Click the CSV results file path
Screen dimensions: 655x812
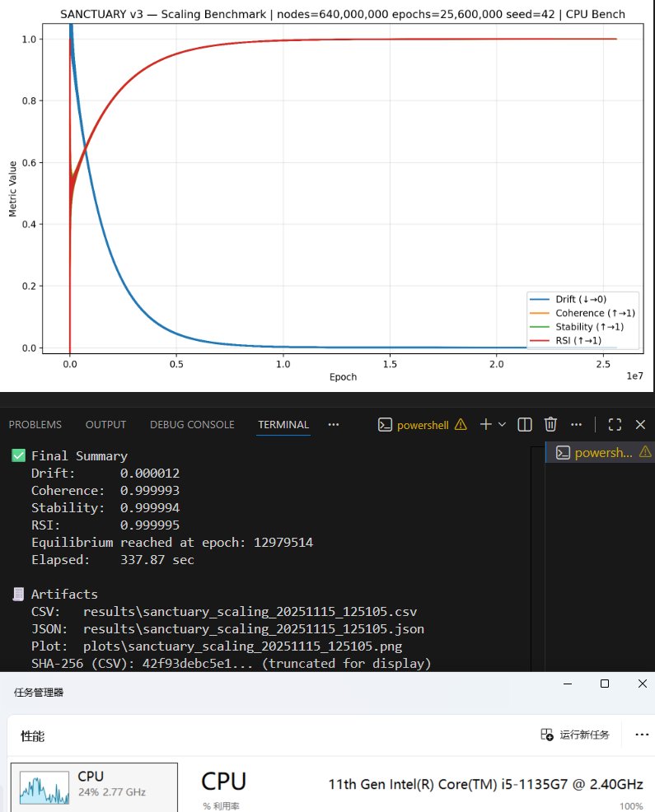[x=250, y=612]
